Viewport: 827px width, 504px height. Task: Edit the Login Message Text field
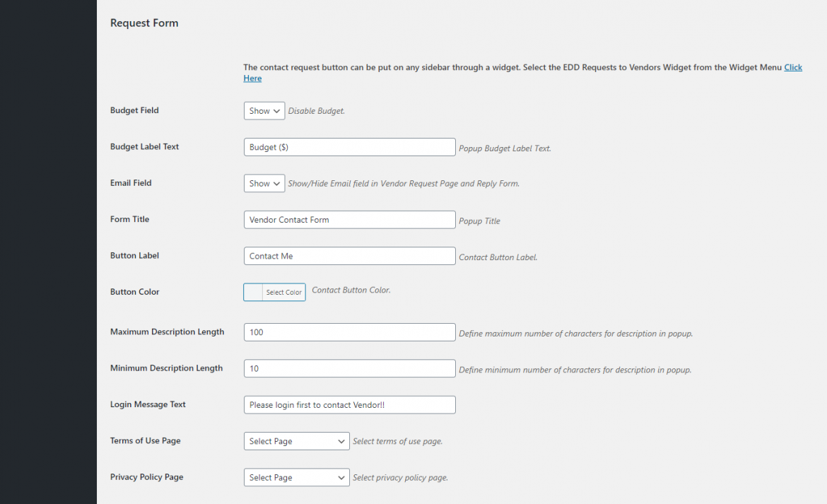[349, 404]
